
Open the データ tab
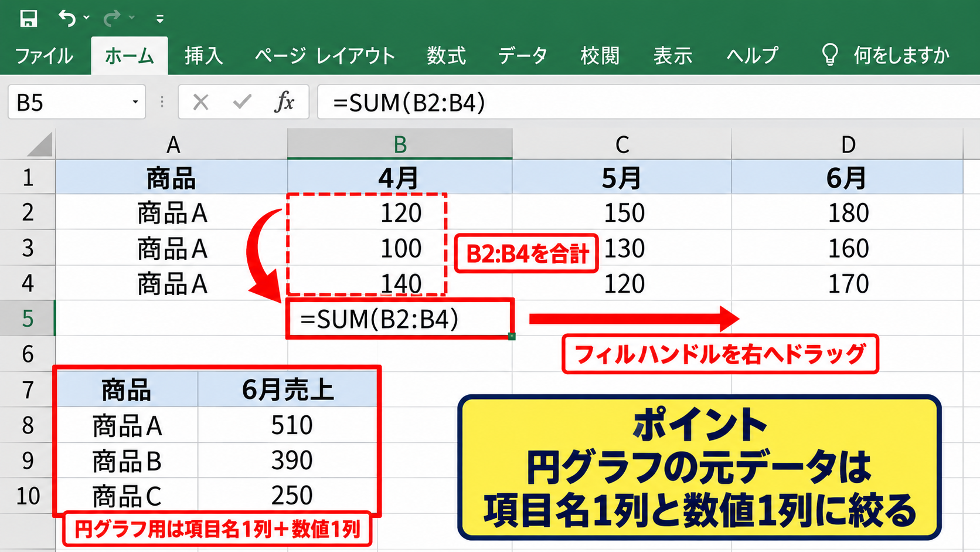click(x=523, y=56)
